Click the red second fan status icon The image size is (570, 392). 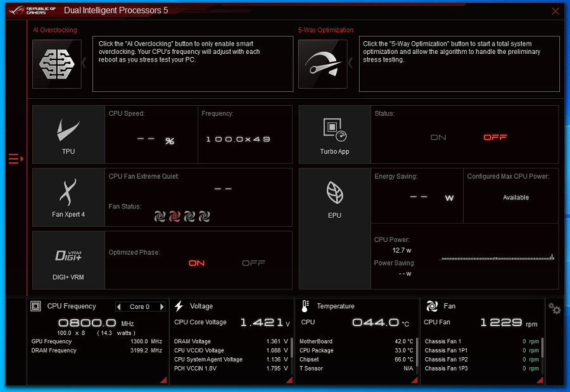pos(175,217)
